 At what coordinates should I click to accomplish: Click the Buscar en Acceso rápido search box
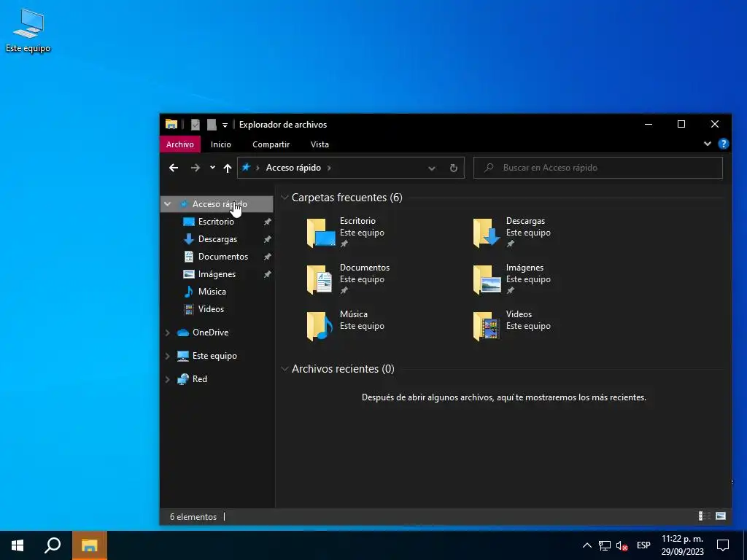click(598, 168)
